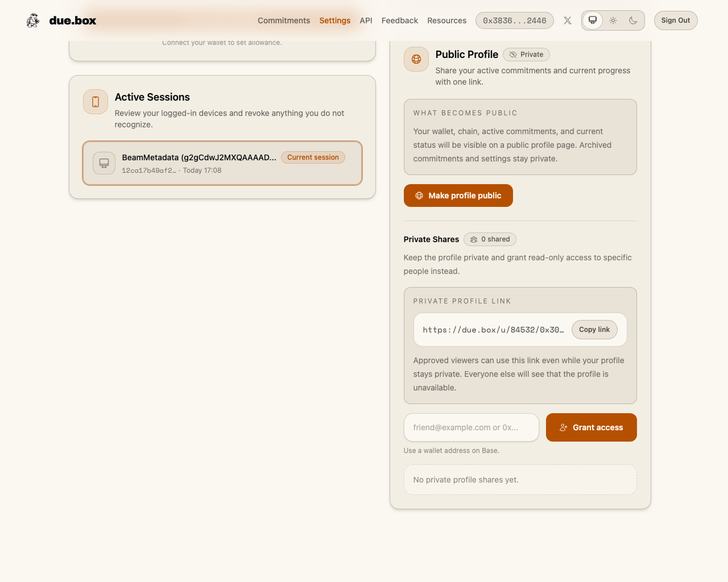Click the due.box mascot logo icon
Screen dimensions: 728x582
coord(33,20)
